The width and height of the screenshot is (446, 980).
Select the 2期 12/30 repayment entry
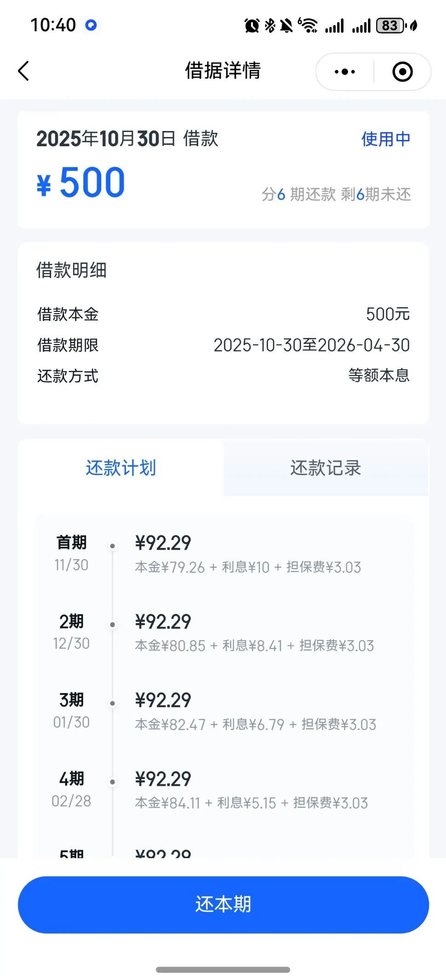(223, 633)
